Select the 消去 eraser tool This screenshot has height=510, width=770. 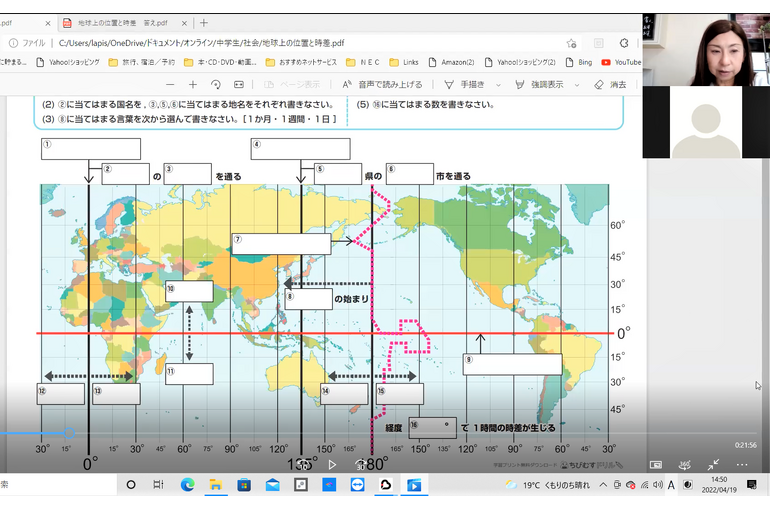point(610,85)
